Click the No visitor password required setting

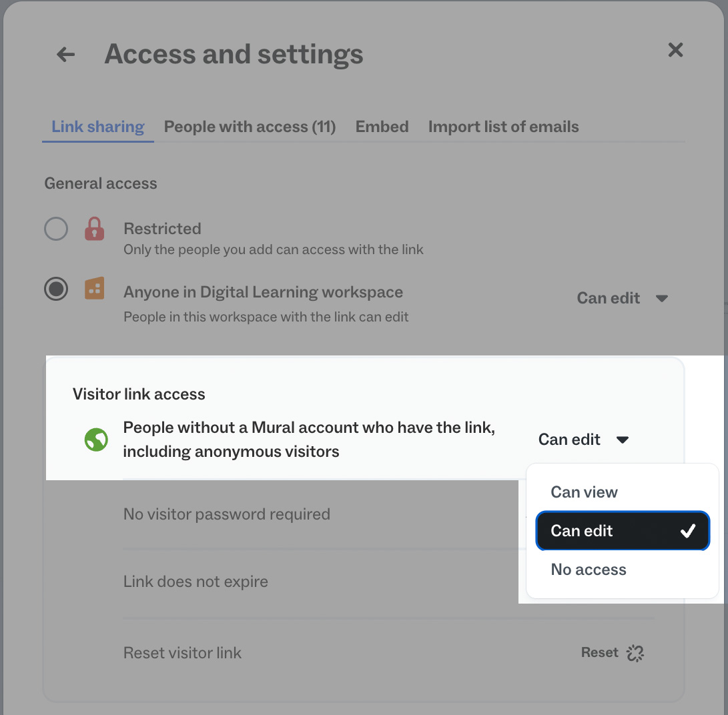(x=226, y=514)
